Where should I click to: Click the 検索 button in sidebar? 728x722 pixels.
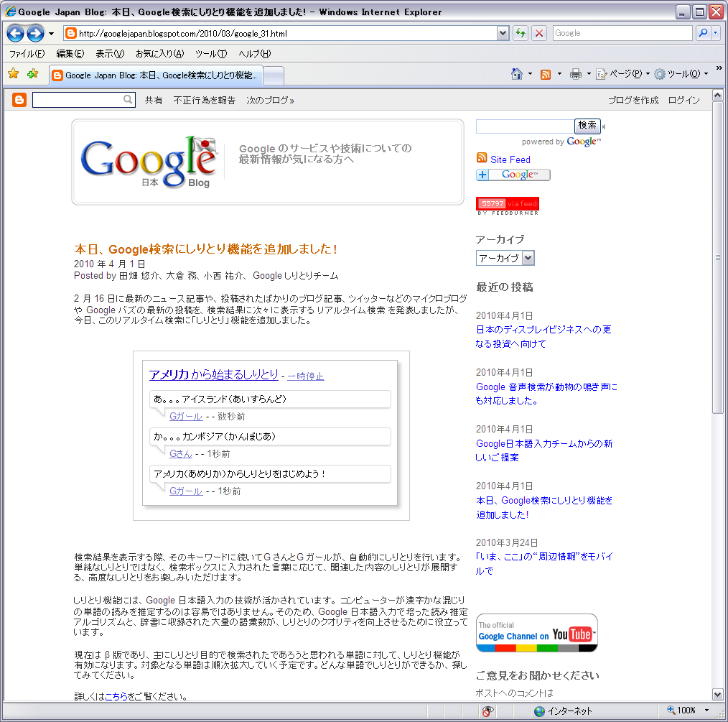(x=587, y=126)
